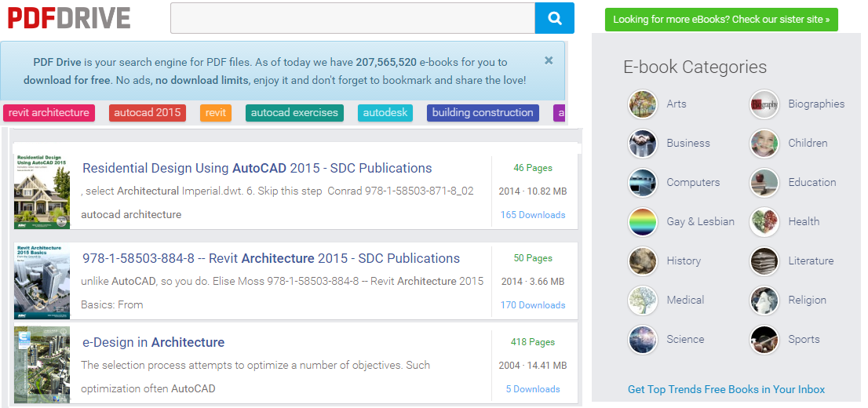This screenshot has width=868, height=408.
Task: Open the Revit Architecture 2015 Basics cover thumbnail
Action: 42,280
